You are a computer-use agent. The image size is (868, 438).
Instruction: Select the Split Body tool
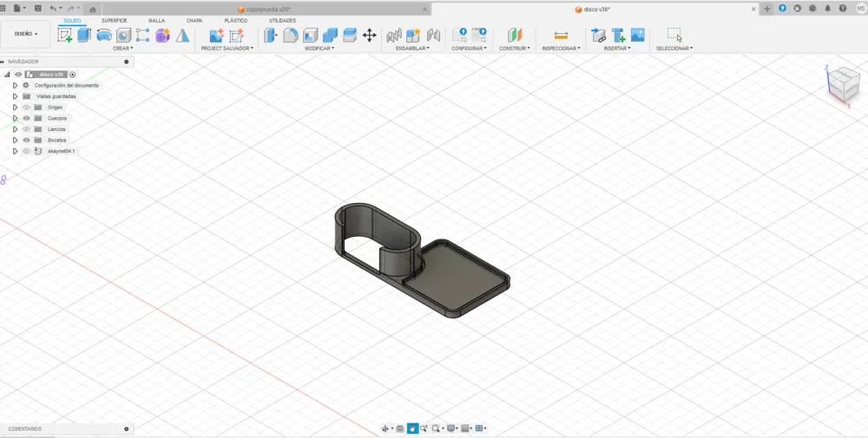(x=349, y=36)
